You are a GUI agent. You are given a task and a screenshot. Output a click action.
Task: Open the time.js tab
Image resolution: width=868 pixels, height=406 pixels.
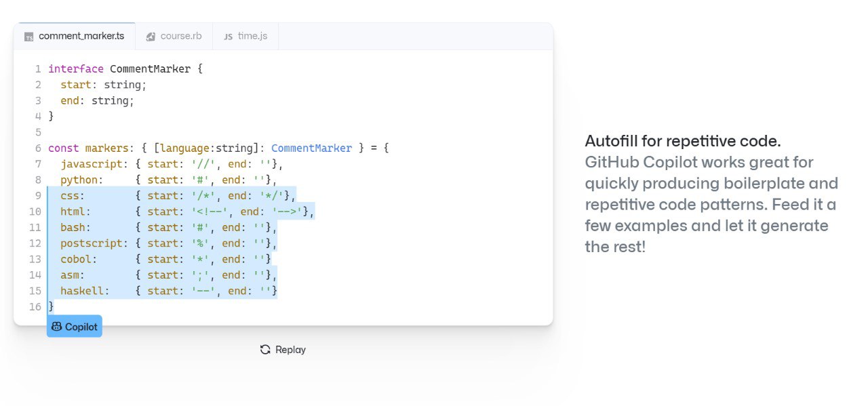pyautogui.click(x=245, y=36)
